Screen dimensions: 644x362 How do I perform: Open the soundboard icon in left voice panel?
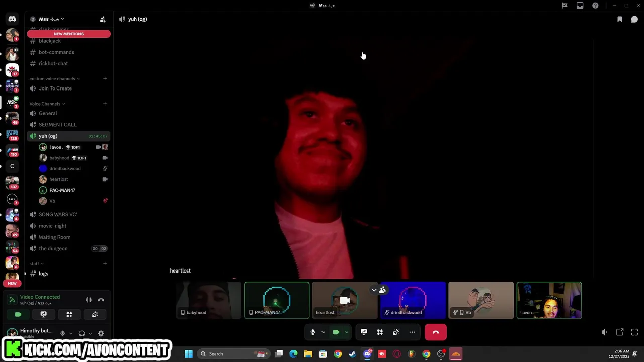(x=95, y=314)
